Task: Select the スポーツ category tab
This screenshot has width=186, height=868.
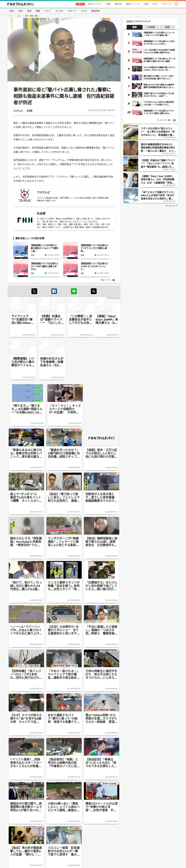Action: 72,11
